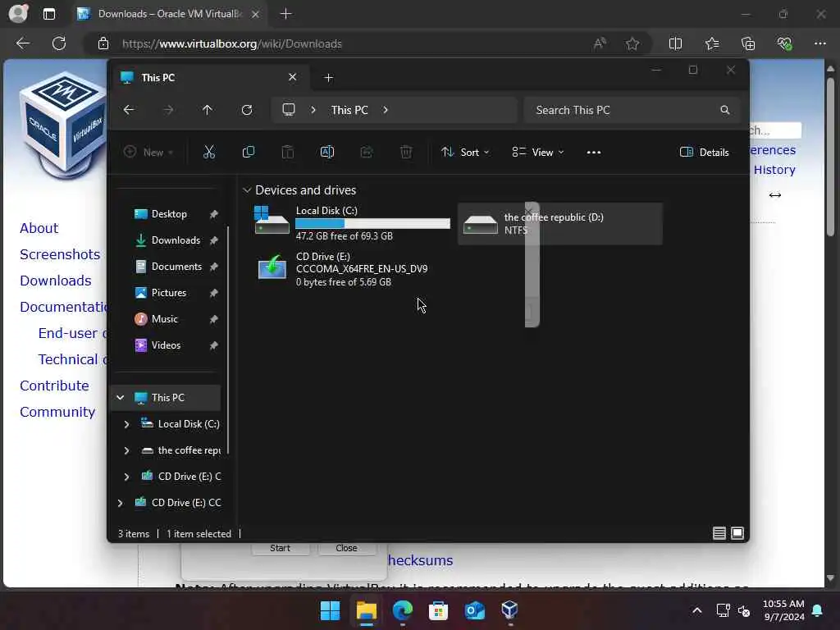The image size is (840, 630).
Task: Open Edge Settings and more menu
Action: 820,43
